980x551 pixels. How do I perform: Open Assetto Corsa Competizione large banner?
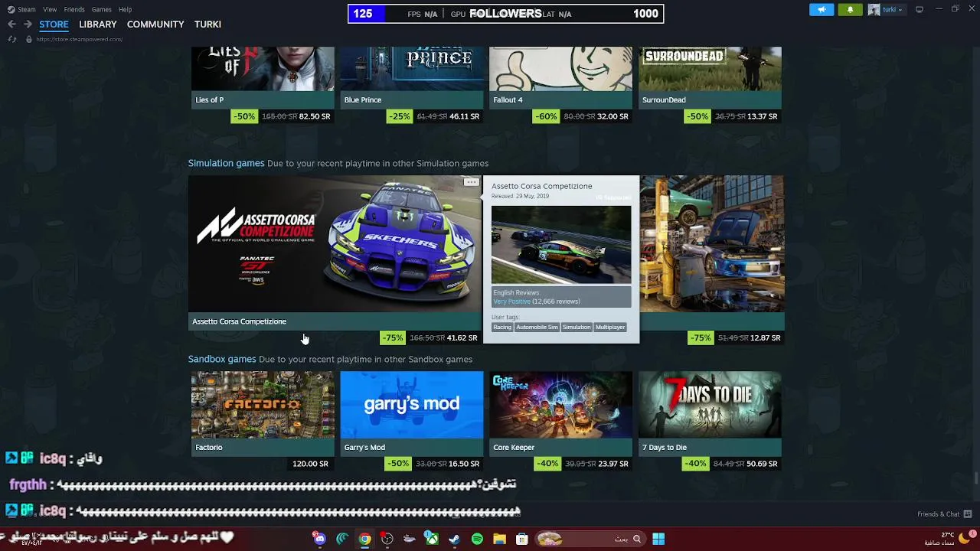coord(335,243)
